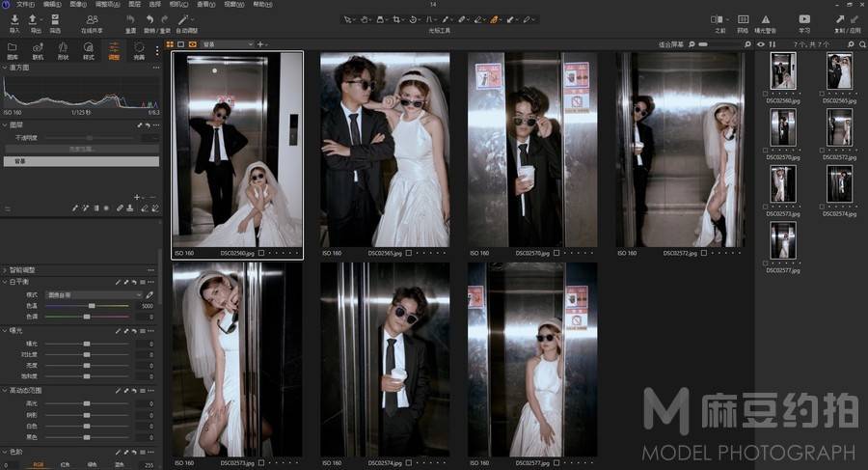Click the online sharing people icon
This screenshot has height=470, width=868.
pyautogui.click(x=92, y=19)
